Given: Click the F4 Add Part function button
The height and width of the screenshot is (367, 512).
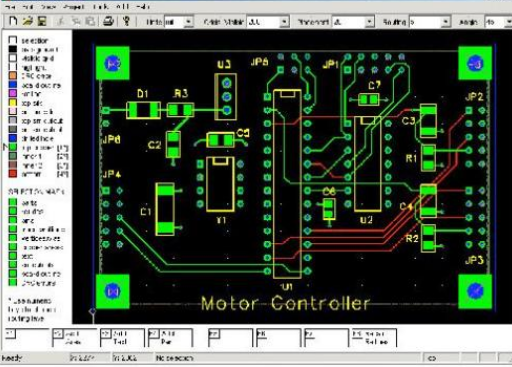Looking at the screenshot, I should [170, 338].
